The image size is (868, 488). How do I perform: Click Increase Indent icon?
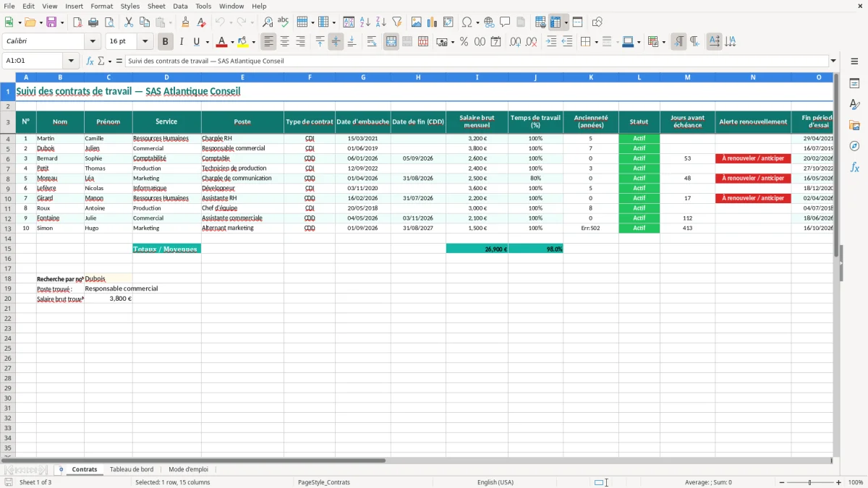pos(551,42)
